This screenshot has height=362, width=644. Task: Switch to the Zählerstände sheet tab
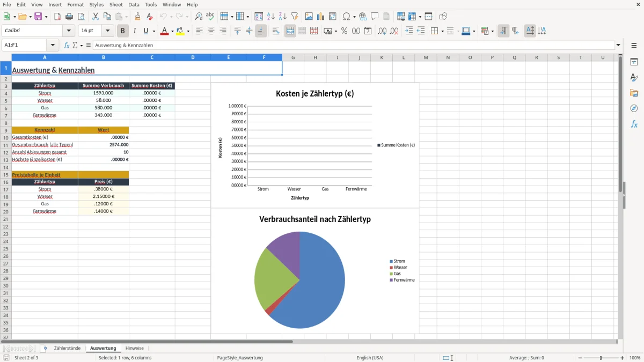click(x=67, y=349)
